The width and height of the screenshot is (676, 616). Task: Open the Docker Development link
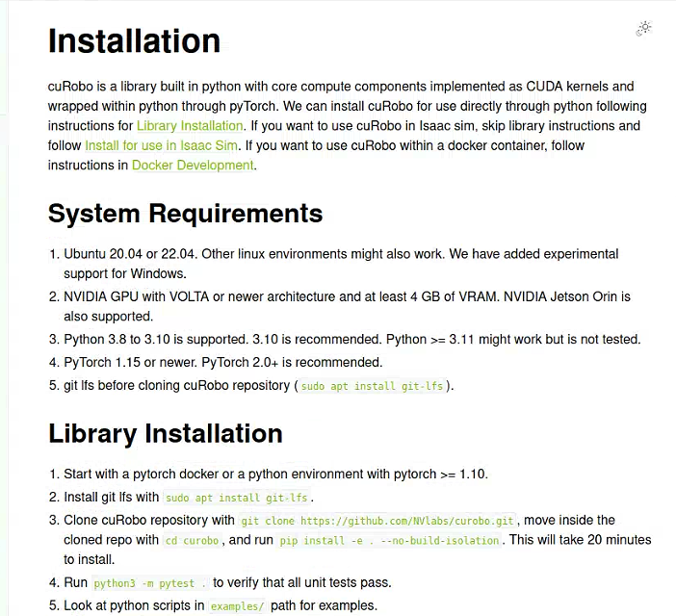[193, 166]
